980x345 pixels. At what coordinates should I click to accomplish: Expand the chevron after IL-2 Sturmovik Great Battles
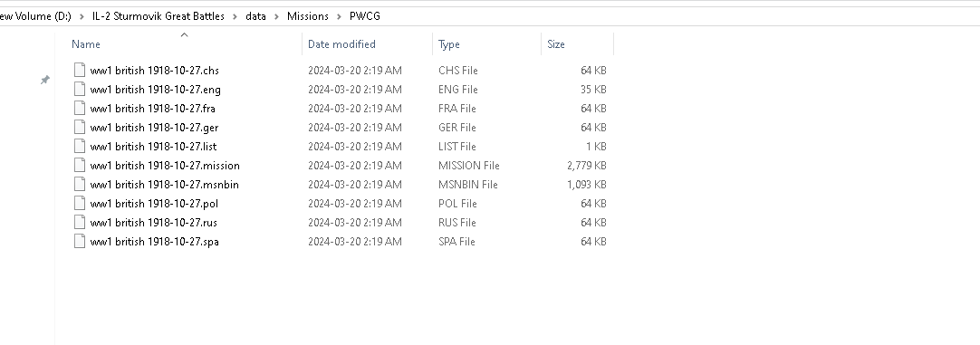[x=235, y=16]
